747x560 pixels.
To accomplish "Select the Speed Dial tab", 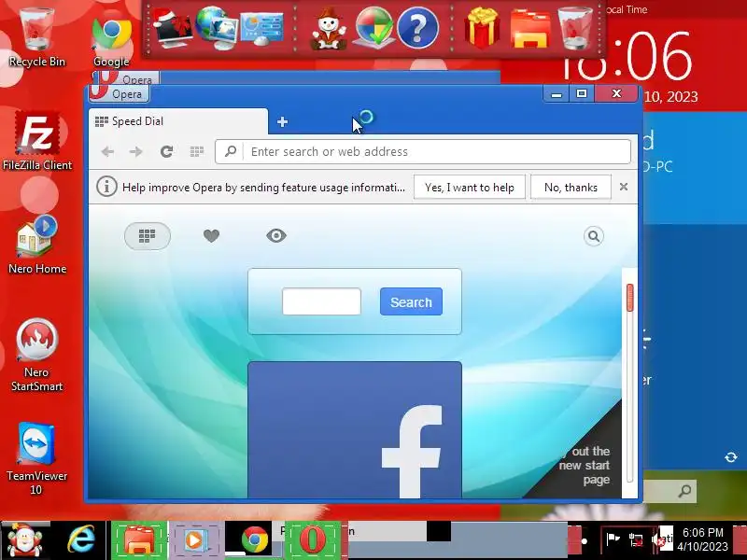I will coord(178,121).
